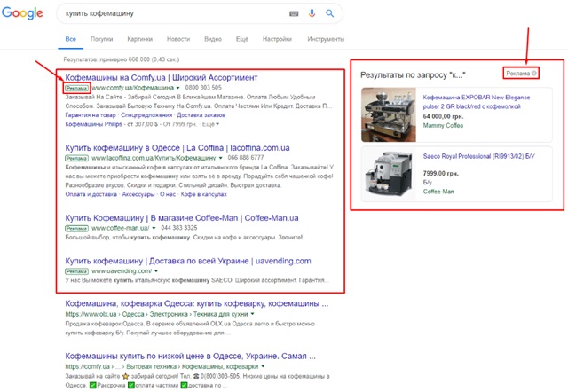Click the phone number 0800 303 505

pyautogui.click(x=203, y=88)
